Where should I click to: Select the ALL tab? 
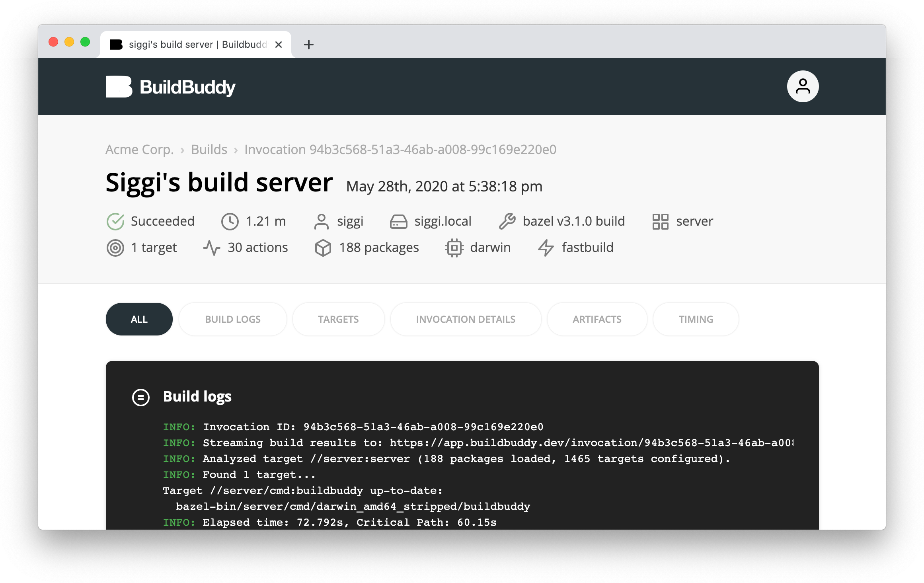pyautogui.click(x=139, y=319)
